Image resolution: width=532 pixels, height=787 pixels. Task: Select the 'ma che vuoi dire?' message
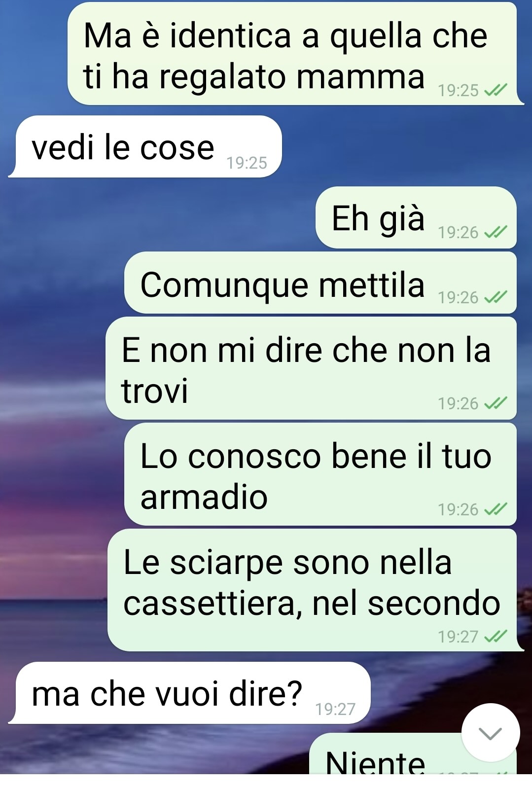190,693
